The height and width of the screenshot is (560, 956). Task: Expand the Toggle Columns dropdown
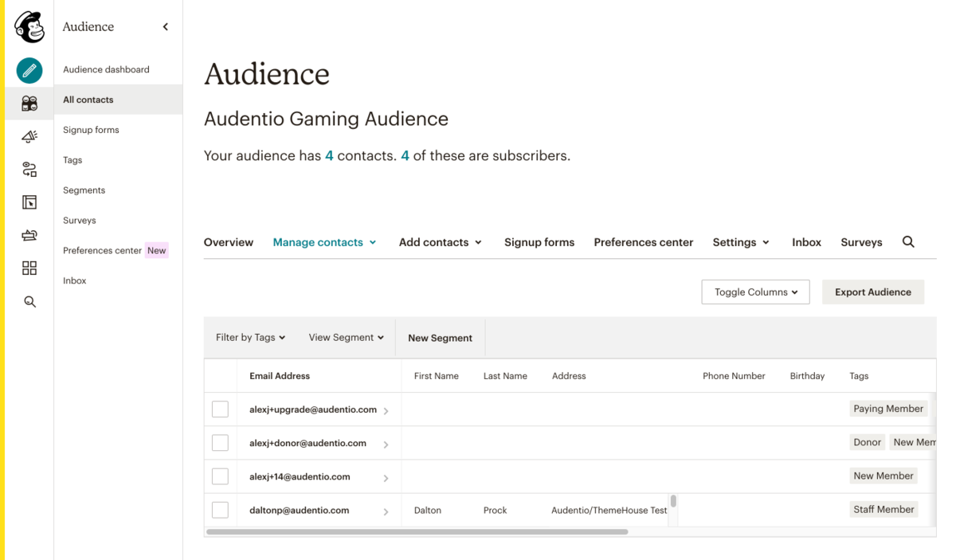[755, 292]
